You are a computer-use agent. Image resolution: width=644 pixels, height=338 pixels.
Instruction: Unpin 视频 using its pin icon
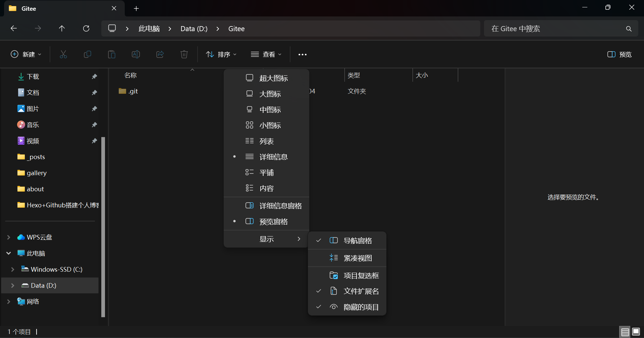[x=94, y=141]
